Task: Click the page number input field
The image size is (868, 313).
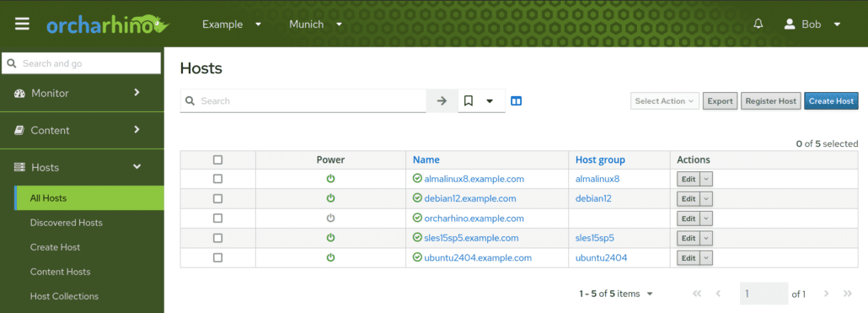Action: click(764, 294)
